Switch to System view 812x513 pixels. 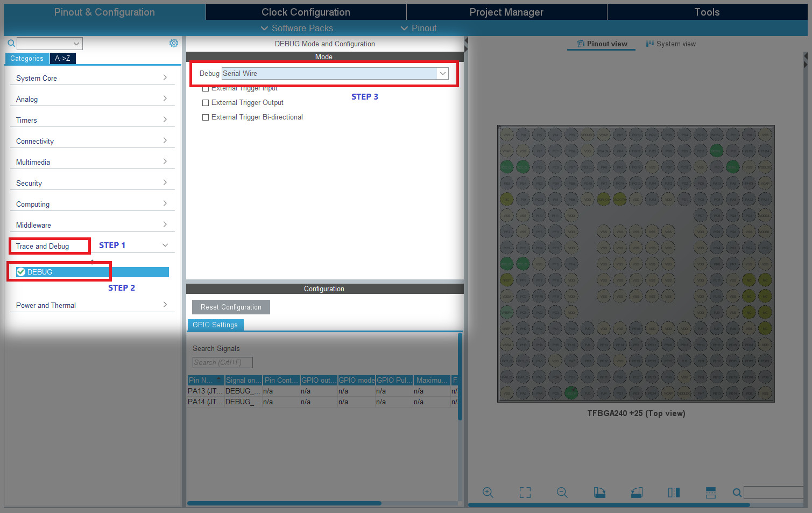point(670,44)
